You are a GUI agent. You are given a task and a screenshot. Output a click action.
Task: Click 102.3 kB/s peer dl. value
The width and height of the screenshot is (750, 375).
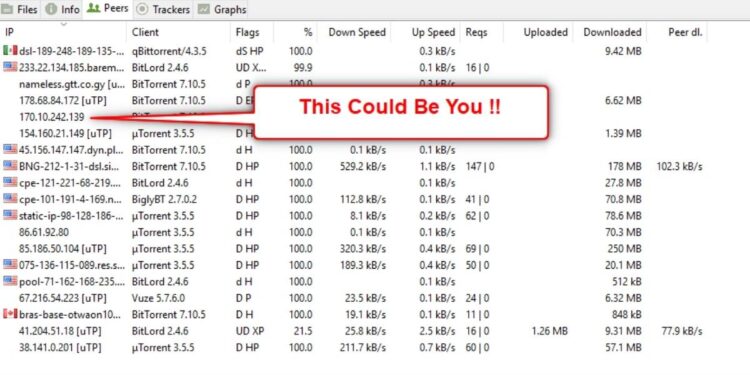pos(679,166)
